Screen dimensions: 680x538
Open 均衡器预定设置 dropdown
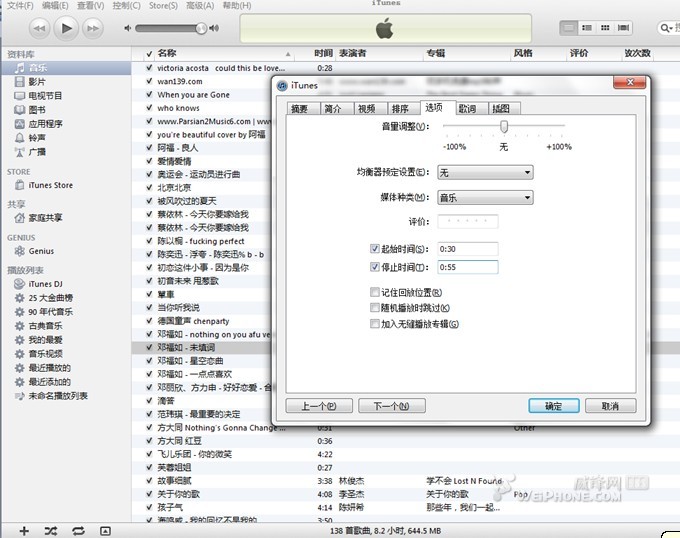point(485,173)
